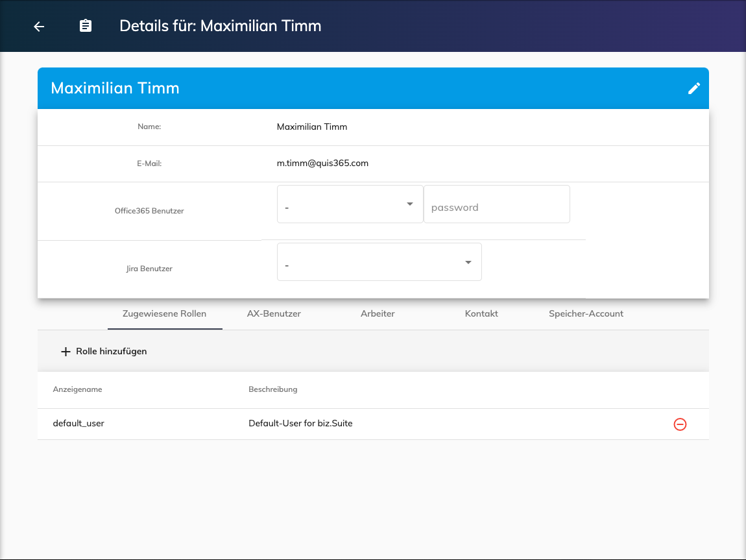The image size is (746, 560).
Task: Select the default_user cell
Action: pyautogui.click(x=78, y=424)
